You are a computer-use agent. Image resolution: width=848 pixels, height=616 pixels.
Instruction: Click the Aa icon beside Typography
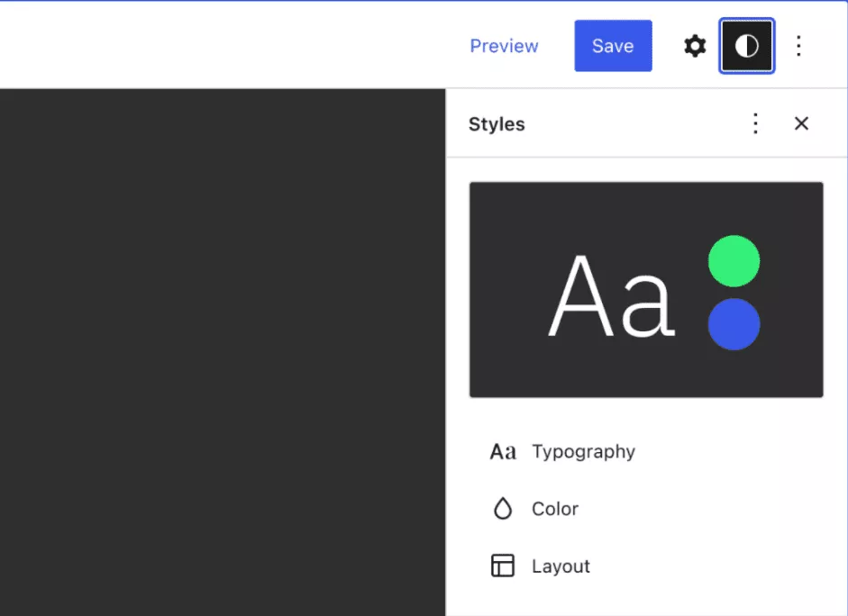tap(503, 452)
